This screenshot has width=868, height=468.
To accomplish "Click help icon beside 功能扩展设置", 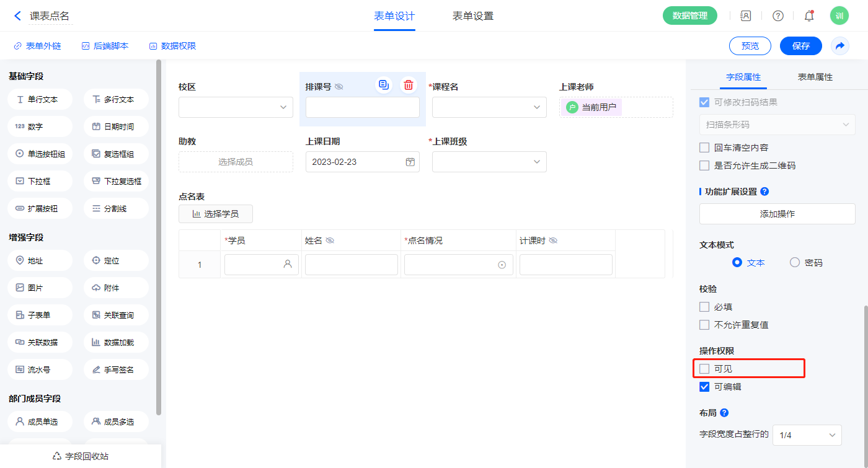I will (x=764, y=192).
